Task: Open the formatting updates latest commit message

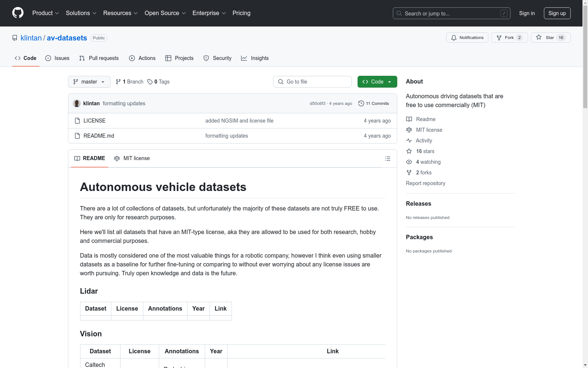Action: tap(124, 103)
